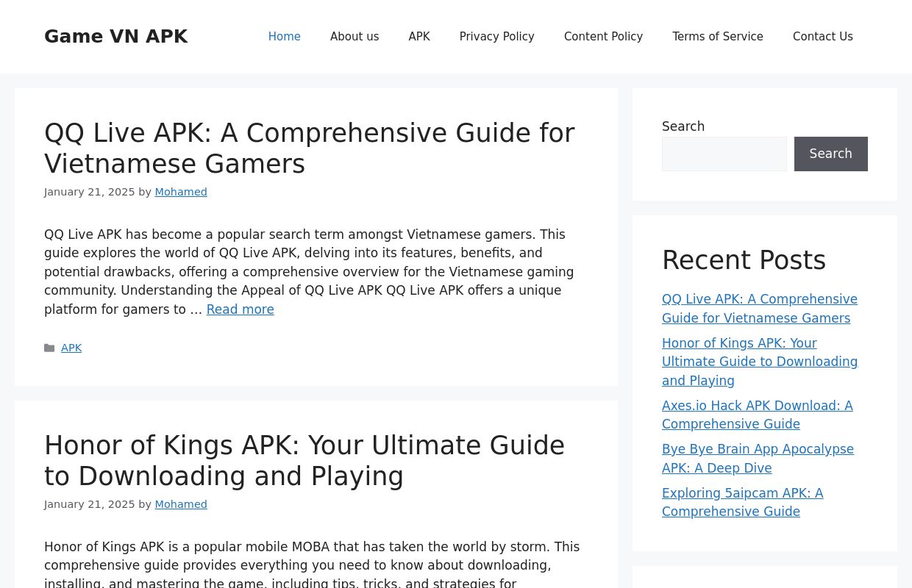This screenshot has width=912, height=588.
Task: Go to the Home menu item
Action: 284,37
